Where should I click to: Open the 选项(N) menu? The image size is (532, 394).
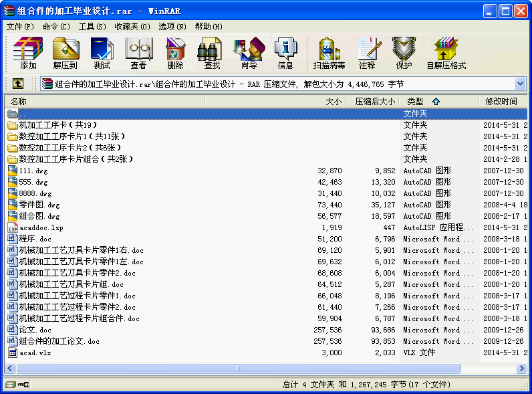[x=172, y=27]
